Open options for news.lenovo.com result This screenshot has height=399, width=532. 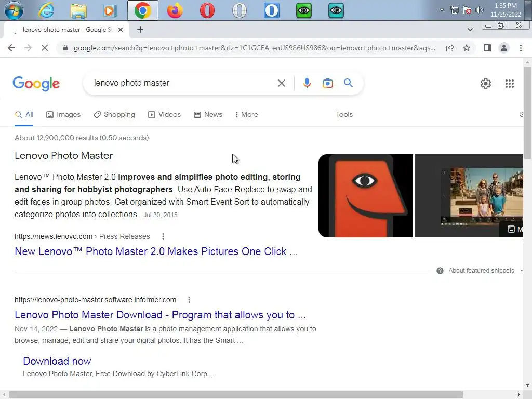163,236
